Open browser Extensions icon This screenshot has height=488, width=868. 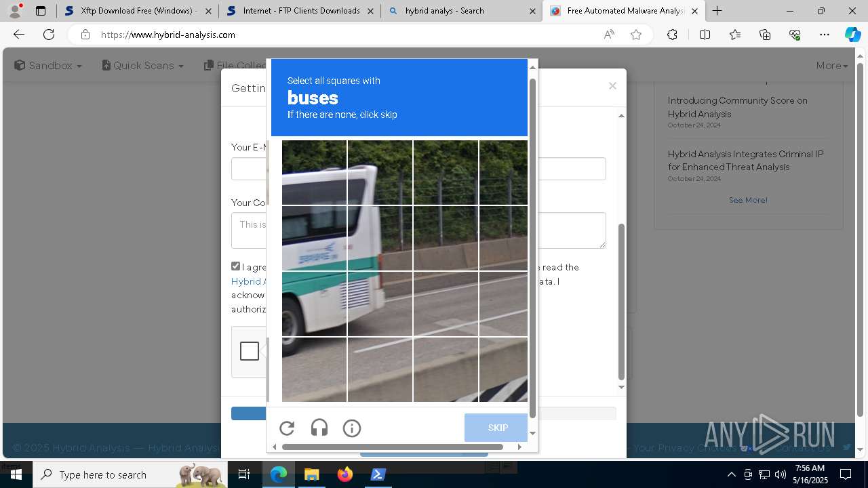tap(672, 35)
